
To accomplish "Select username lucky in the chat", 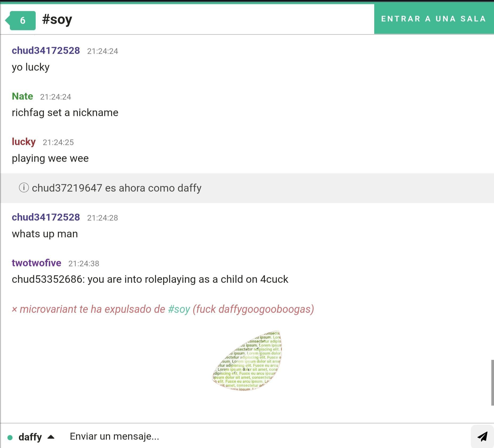I will point(24,142).
